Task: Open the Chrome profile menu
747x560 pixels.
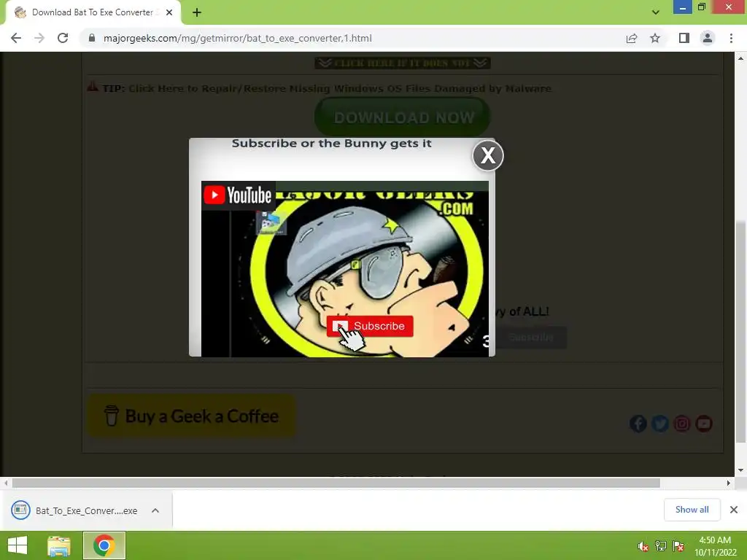Action: 708,38
